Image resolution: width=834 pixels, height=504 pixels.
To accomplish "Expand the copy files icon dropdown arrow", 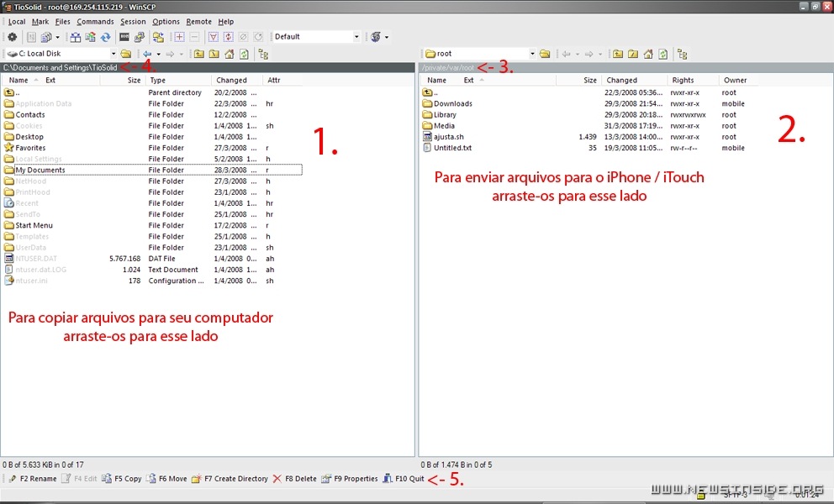I will [x=57, y=37].
